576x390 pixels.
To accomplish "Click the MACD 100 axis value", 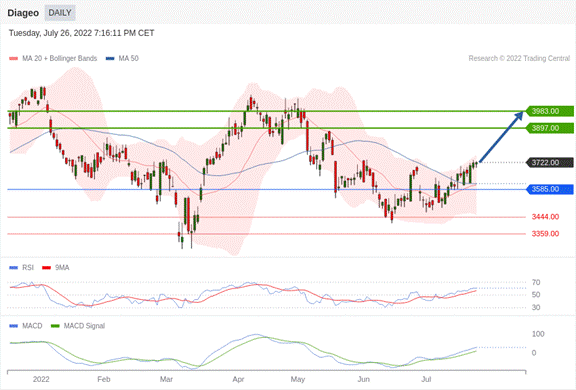I will click(x=538, y=334).
